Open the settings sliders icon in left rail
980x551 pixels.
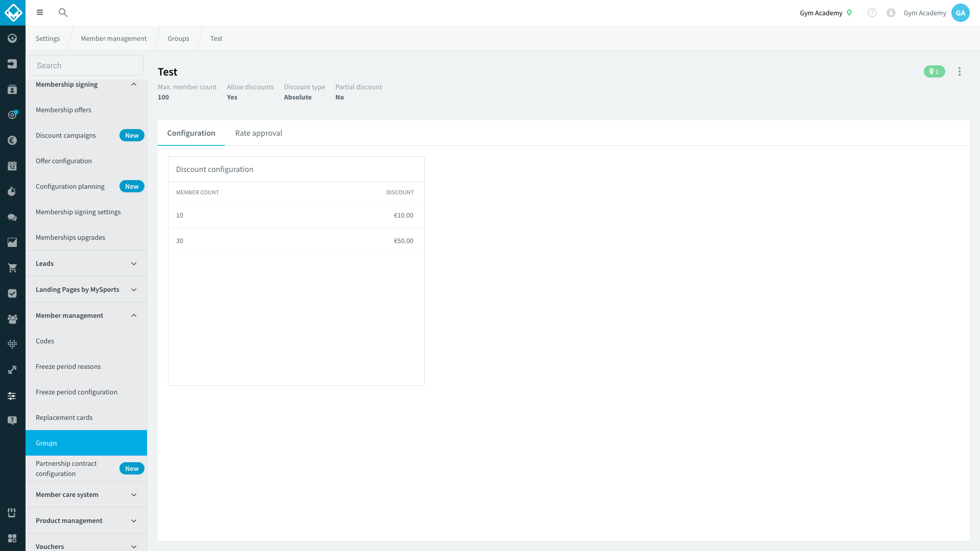point(12,395)
